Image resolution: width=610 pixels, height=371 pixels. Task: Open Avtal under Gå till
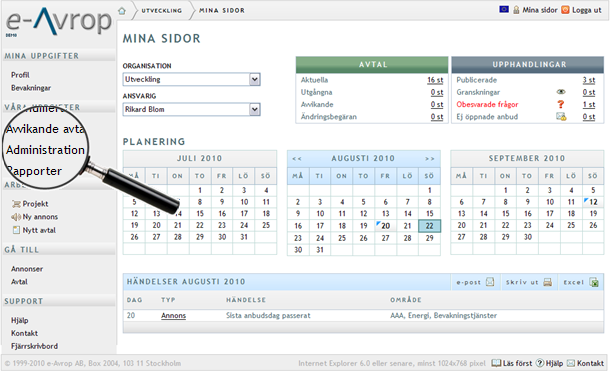pyautogui.click(x=19, y=282)
